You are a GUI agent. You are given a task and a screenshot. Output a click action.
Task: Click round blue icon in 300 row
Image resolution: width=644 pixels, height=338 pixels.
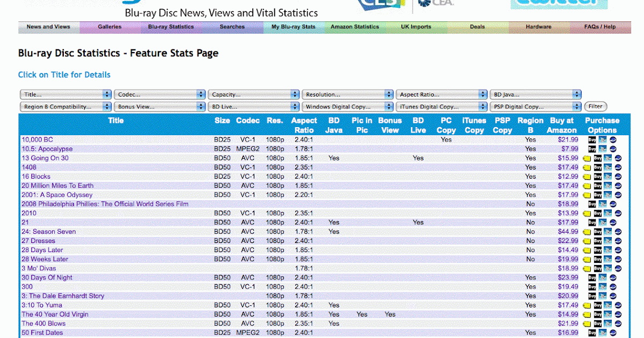coord(613,287)
